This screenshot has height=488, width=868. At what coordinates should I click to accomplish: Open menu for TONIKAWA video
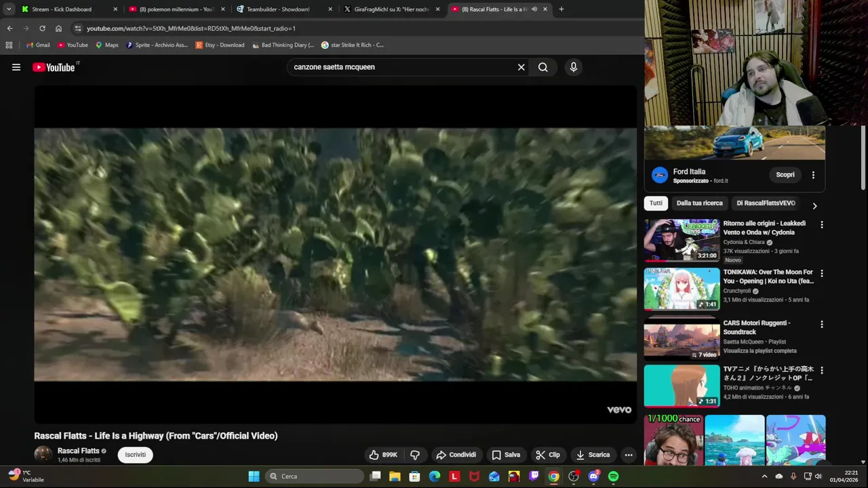click(x=822, y=273)
